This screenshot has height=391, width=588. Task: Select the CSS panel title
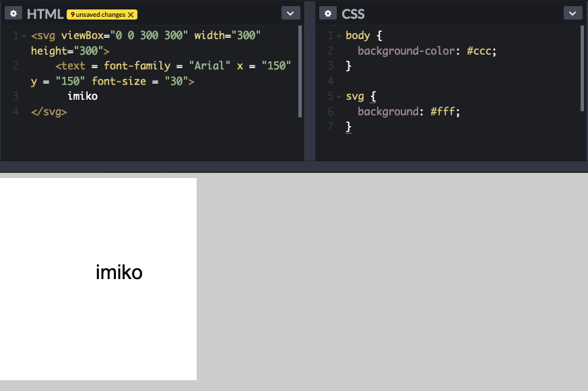point(353,14)
